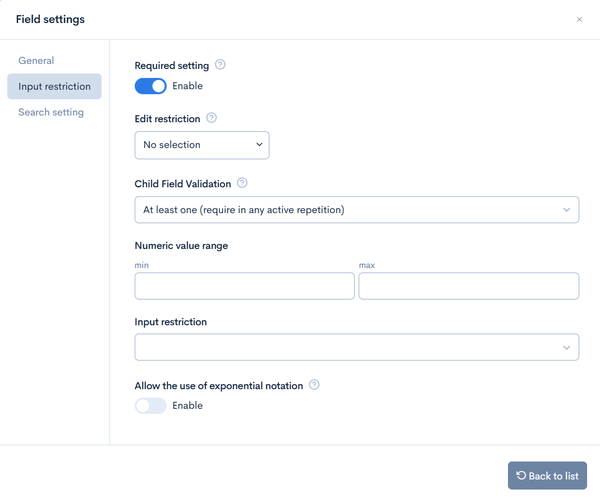Click Enable label beside exponential notation switch
The image size is (600, 503).
coord(188,405)
